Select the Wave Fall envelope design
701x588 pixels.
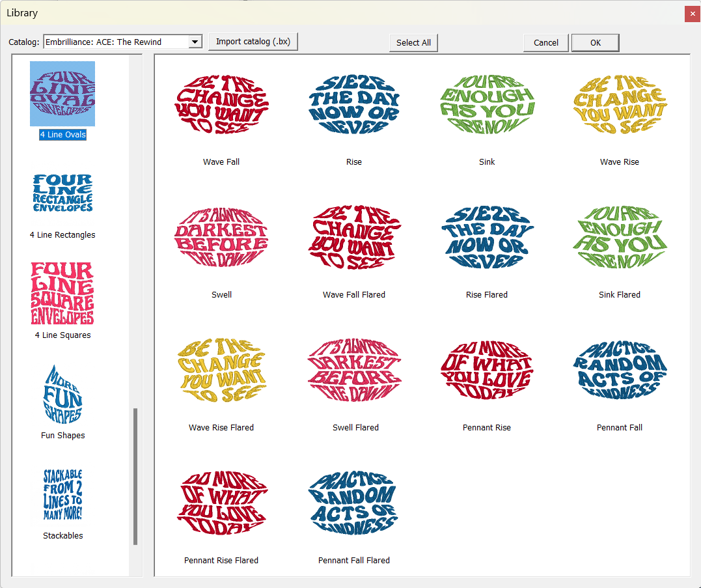click(221, 105)
